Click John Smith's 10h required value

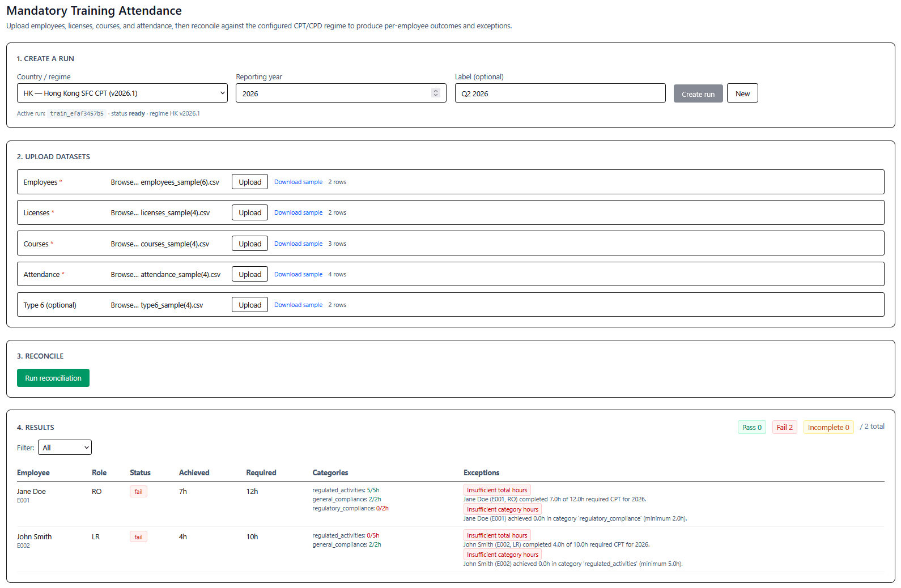[252, 537]
